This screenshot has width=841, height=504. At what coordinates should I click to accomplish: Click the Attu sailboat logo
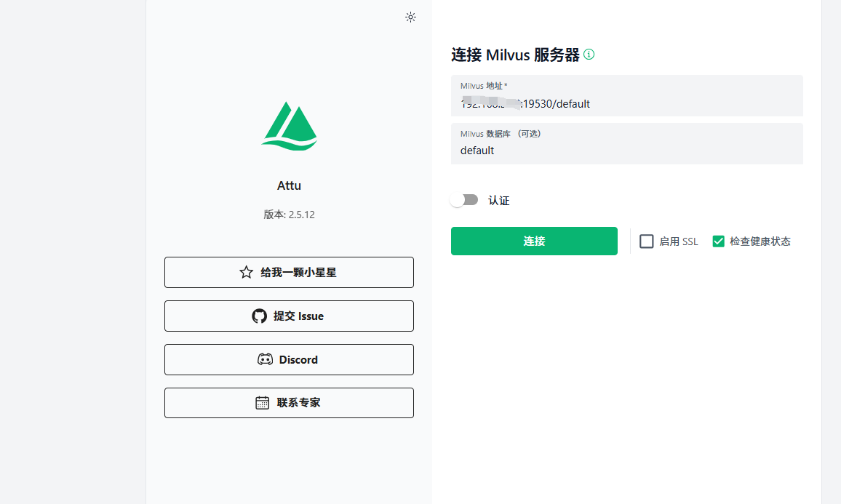pos(289,127)
